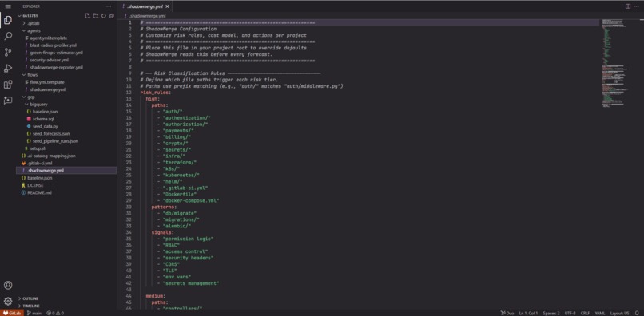Change indentation via Spaces: 2
Image resolution: width=644 pixels, height=316 pixels.
coord(551,313)
